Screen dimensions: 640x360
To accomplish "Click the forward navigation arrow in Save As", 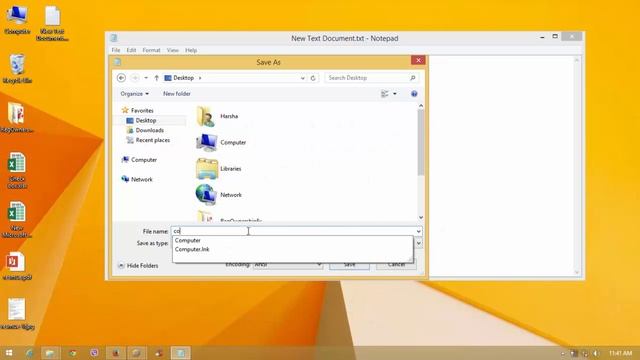I will [135, 78].
